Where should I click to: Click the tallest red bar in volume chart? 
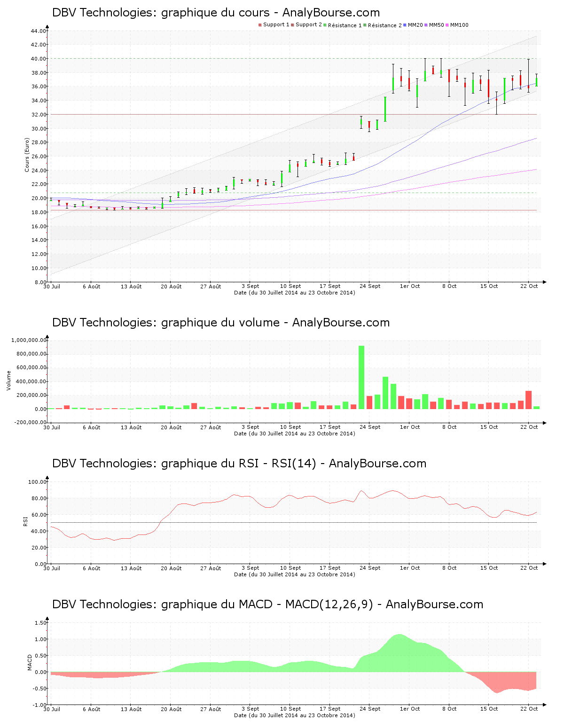point(528,400)
